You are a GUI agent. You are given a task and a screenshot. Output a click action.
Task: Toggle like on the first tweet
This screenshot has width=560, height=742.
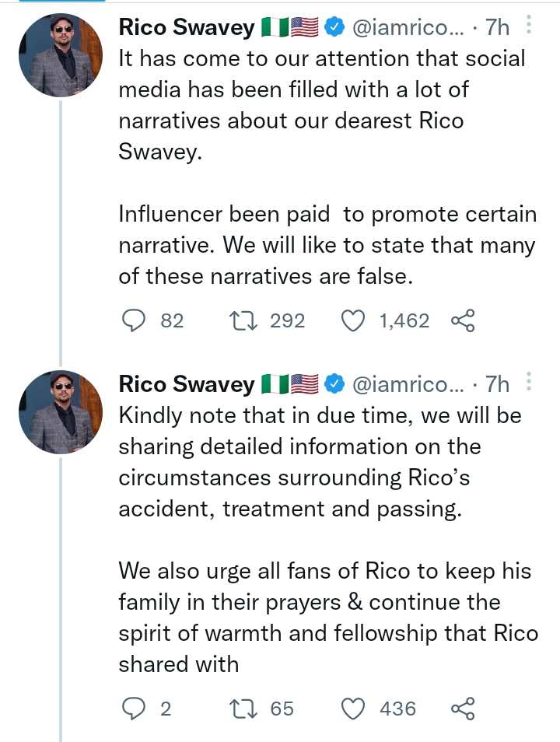pos(354,320)
